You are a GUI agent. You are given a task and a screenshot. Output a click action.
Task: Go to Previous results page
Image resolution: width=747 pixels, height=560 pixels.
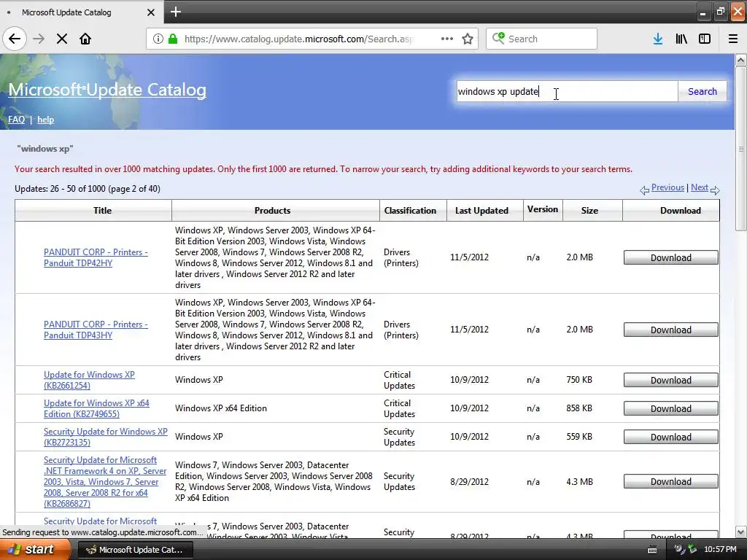[667, 187]
